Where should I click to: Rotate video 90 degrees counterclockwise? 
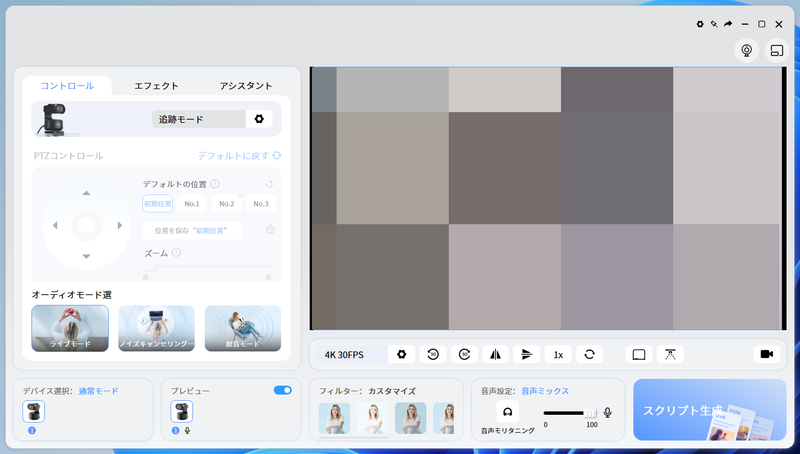click(433, 354)
